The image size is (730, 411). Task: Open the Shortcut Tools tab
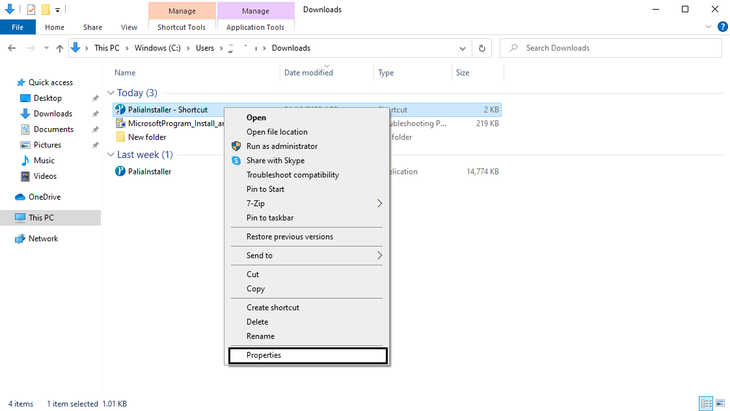[x=181, y=27]
